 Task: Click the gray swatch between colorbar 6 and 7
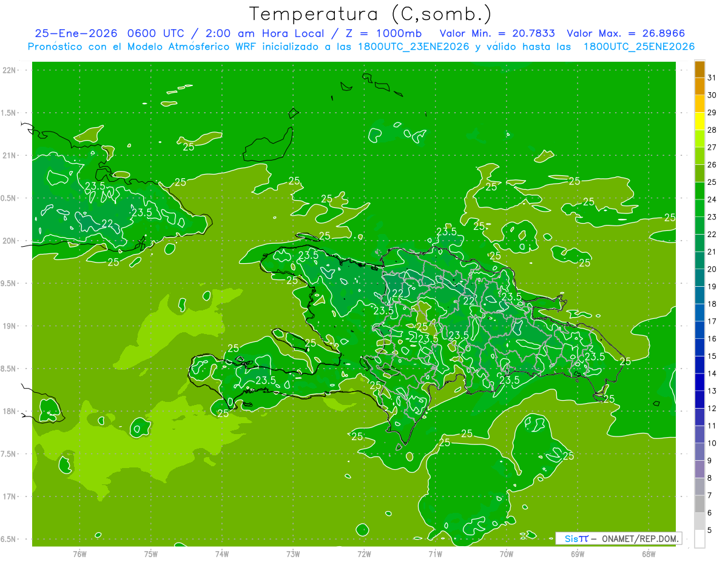click(x=699, y=504)
